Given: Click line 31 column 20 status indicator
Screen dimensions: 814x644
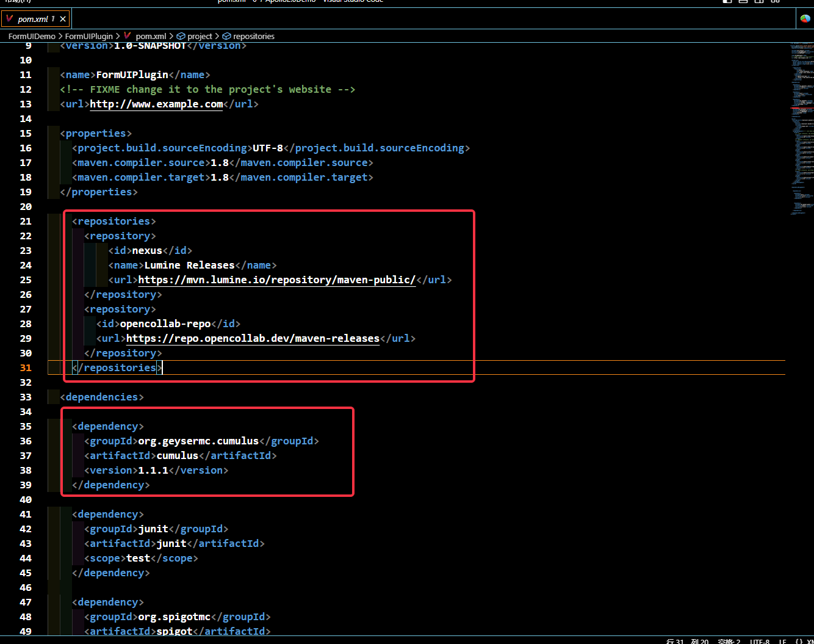Looking at the screenshot, I should pyautogui.click(x=688, y=642).
